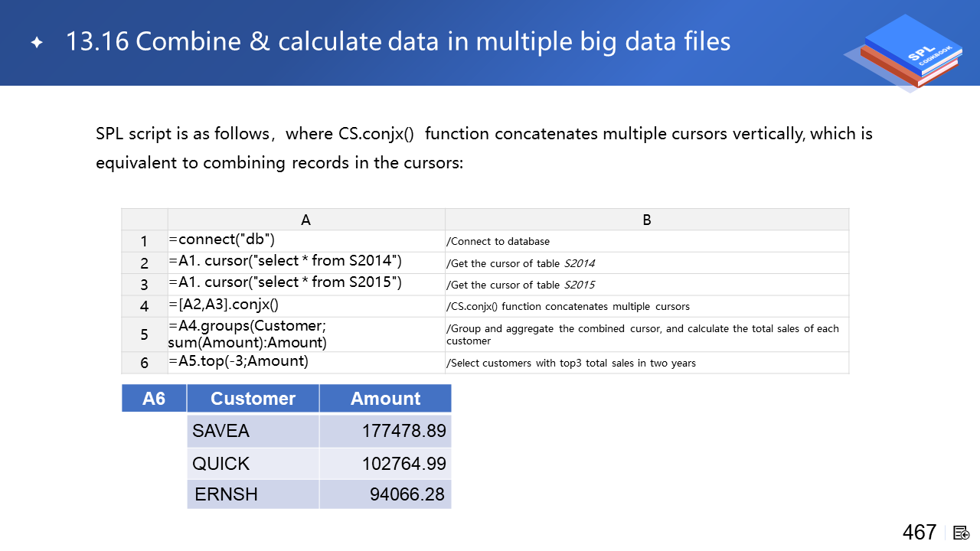Click the A4.groups code cell
Screen dimensions: 980x551
tap(306, 334)
